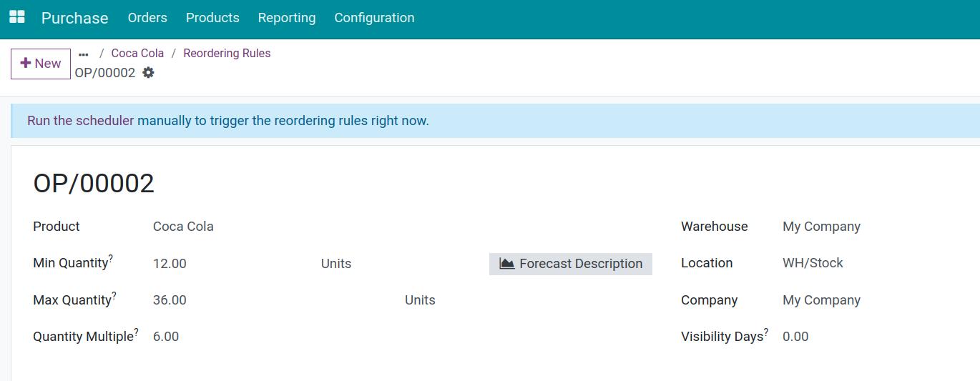Open Forecast Description button
980x381 pixels.
pyautogui.click(x=571, y=264)
